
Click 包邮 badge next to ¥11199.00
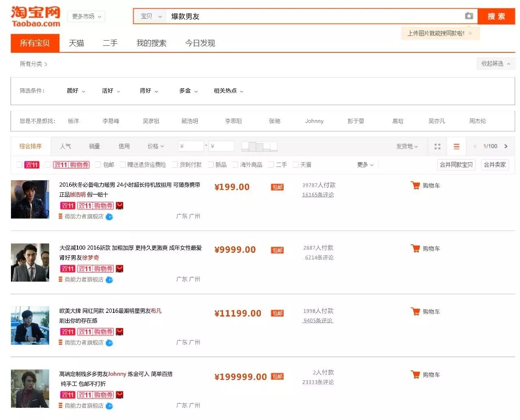[277, 313]
